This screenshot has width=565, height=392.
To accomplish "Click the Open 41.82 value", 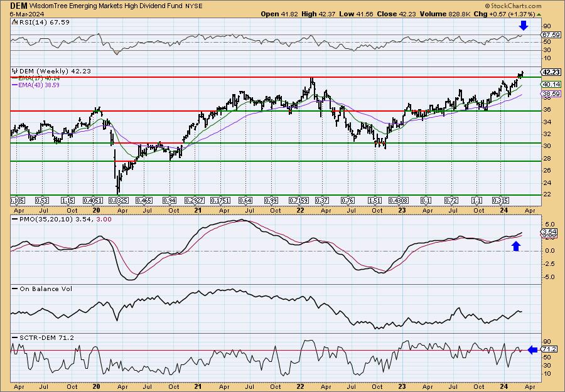I will click(280, 14).
